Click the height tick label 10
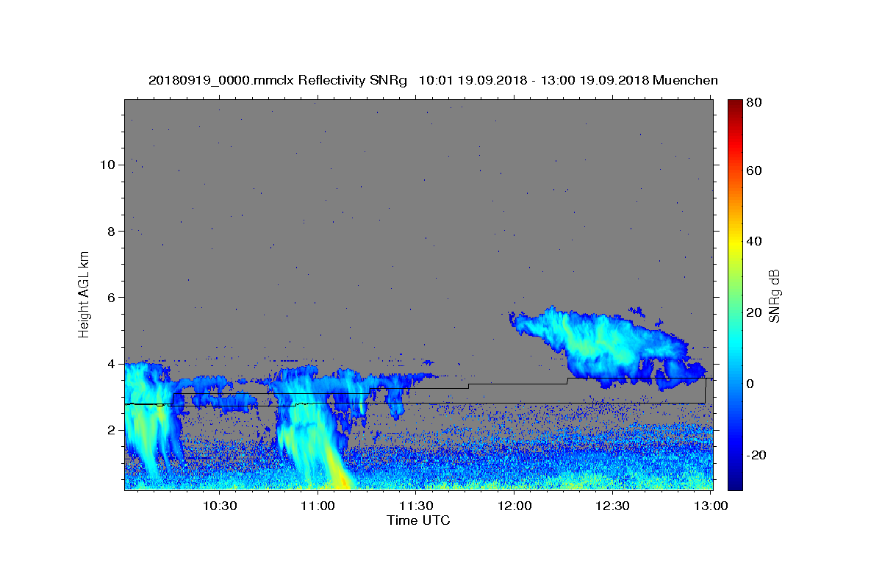 coord(107,165)
